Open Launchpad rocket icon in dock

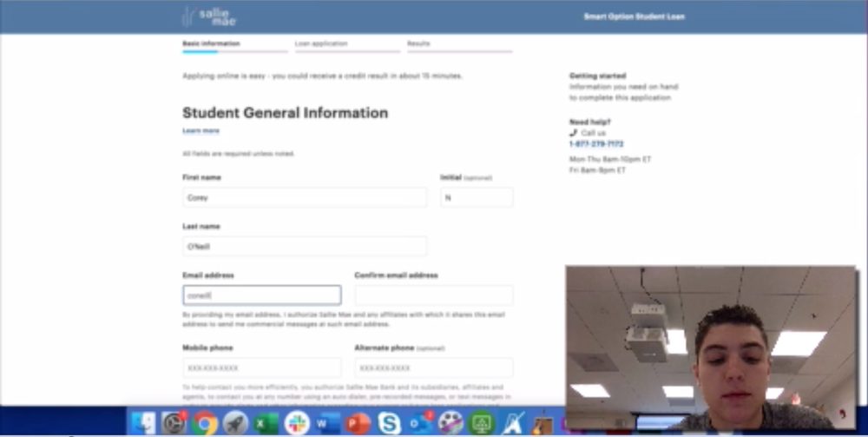click(235, 424)
